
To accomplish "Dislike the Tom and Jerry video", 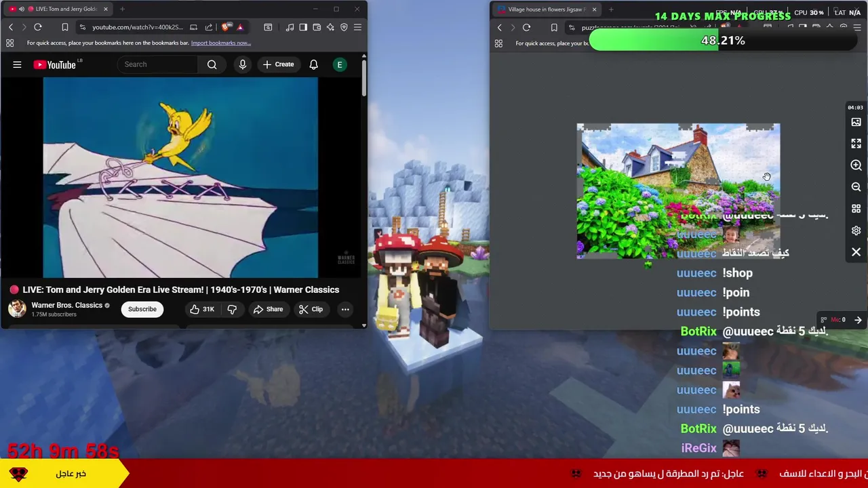I will [x=232, y=309].
